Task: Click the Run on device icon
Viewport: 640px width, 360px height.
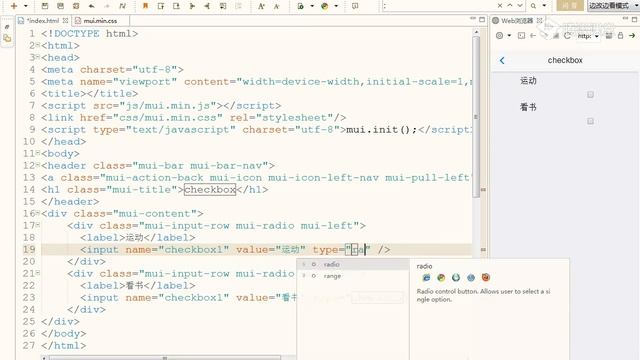Action: (300, 6)
